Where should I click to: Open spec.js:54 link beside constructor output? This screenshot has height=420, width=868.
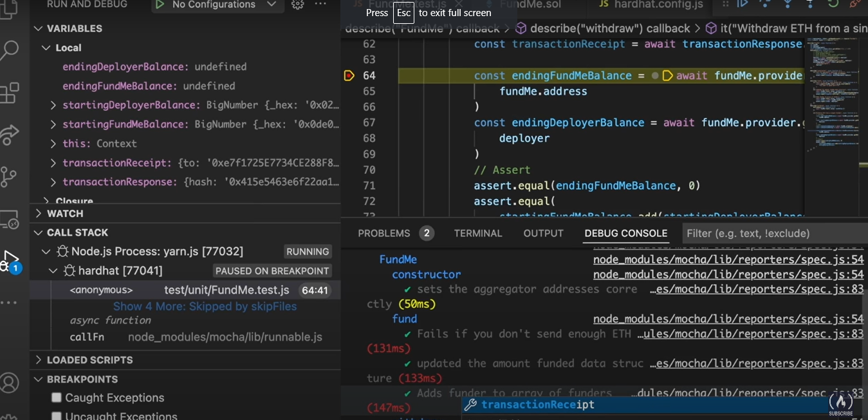[x=728, y=274]
